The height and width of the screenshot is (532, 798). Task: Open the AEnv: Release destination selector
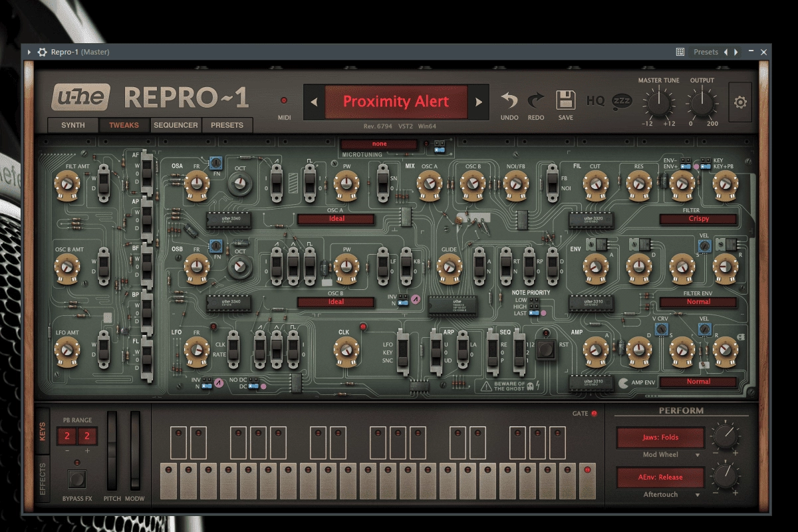coord(660,477)
